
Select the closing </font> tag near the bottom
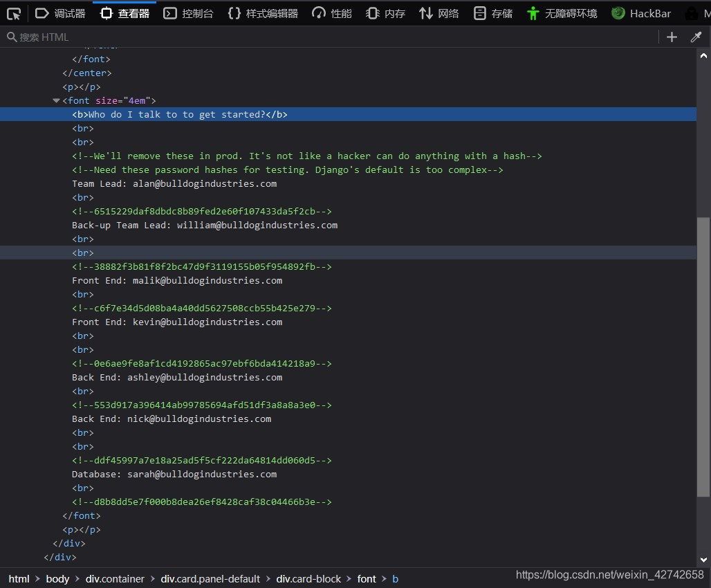click(82, 516)
